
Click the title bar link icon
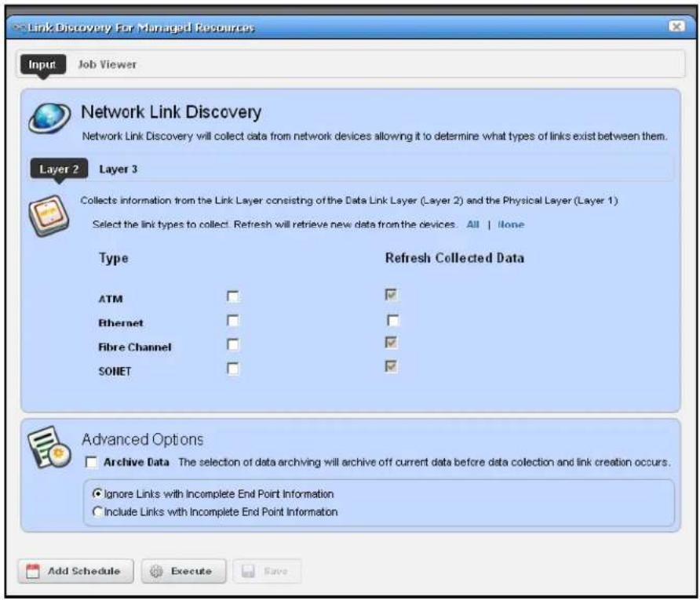pos(19,27)
